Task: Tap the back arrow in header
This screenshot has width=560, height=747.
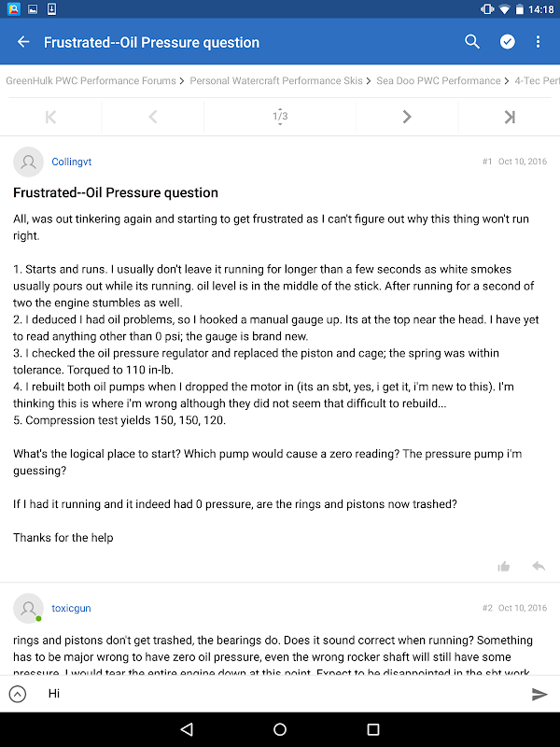Action: (x=23, y=42)
